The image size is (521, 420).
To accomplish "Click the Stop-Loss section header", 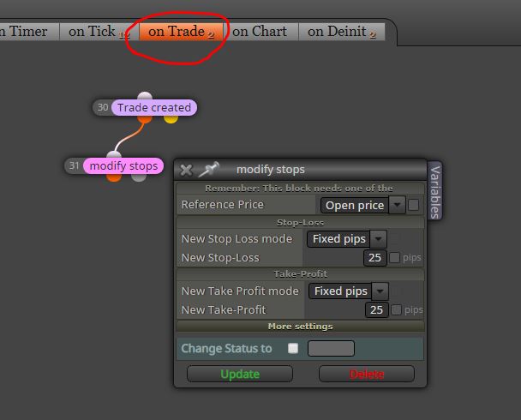I will pos(301,222).
